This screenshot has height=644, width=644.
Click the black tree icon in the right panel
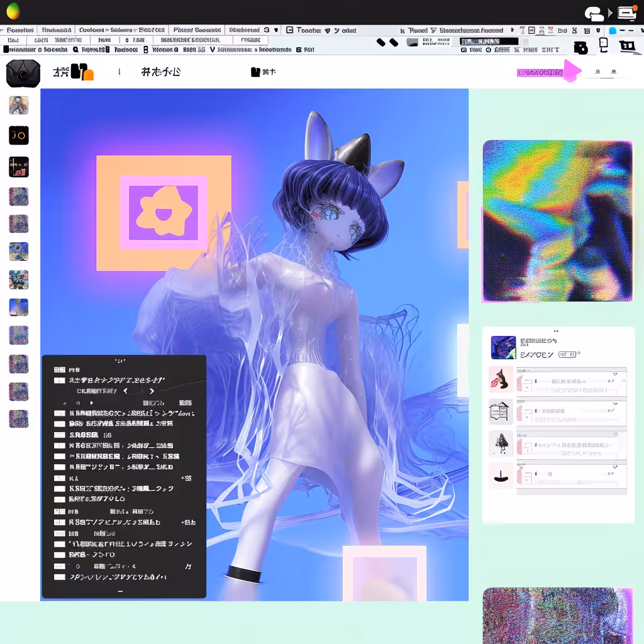501,443
